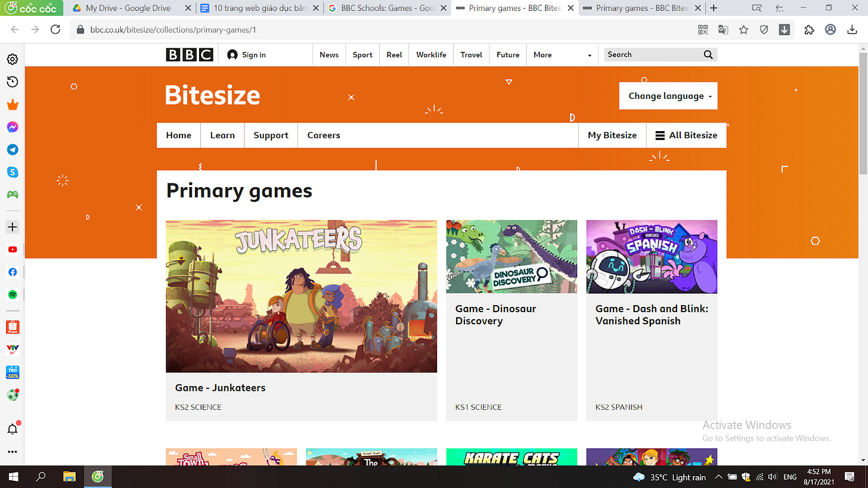Open browsing history icon in sidebar
The width and height of the screenshot is (868, 488).
click(x=13, y=82)
